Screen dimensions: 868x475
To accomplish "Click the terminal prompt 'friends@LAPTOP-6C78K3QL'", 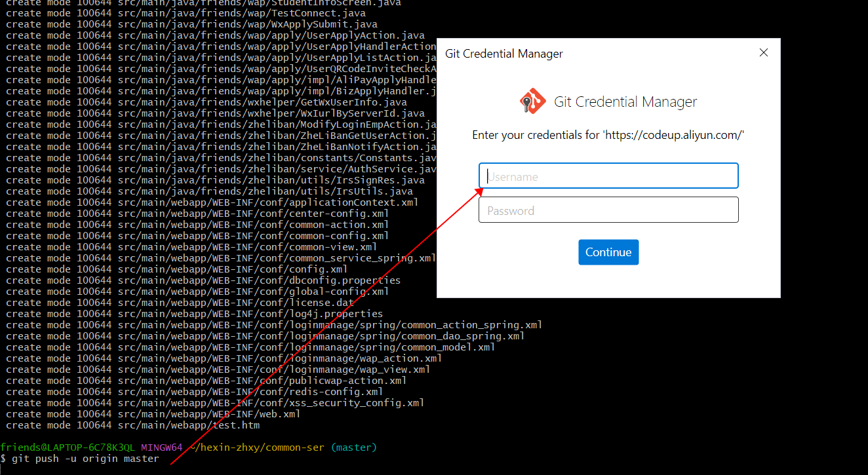I will [68, 447].
